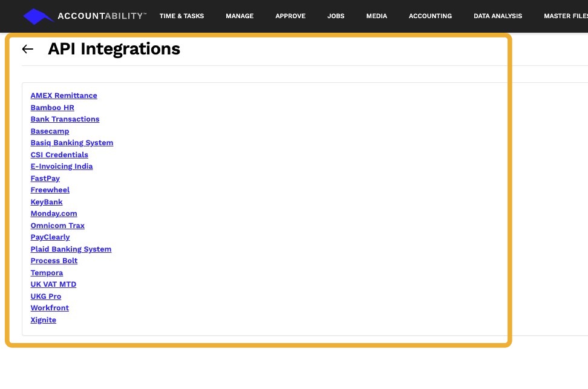Open the Media menu
The width and height of the screenshot is (588, 389).
coord(376,16)
